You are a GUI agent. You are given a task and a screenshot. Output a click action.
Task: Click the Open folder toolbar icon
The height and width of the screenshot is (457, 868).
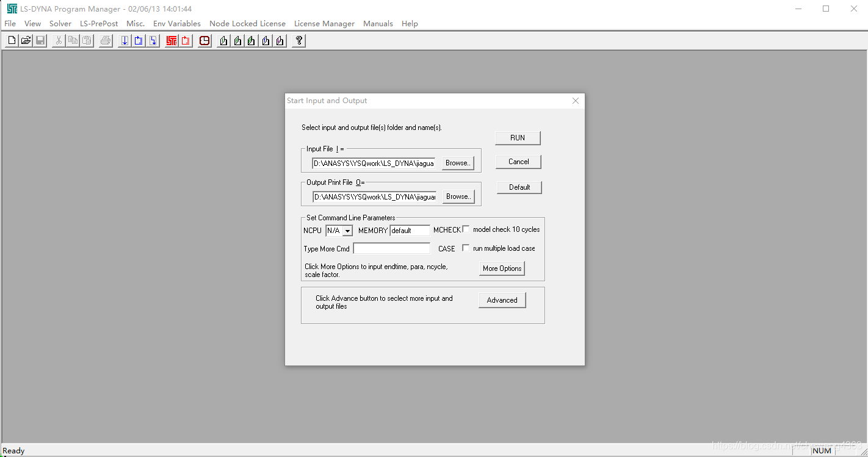tap(26, 41)
